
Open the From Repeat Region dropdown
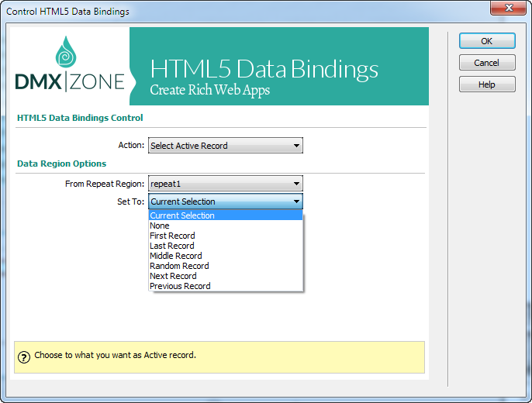(x=226, y=184)
